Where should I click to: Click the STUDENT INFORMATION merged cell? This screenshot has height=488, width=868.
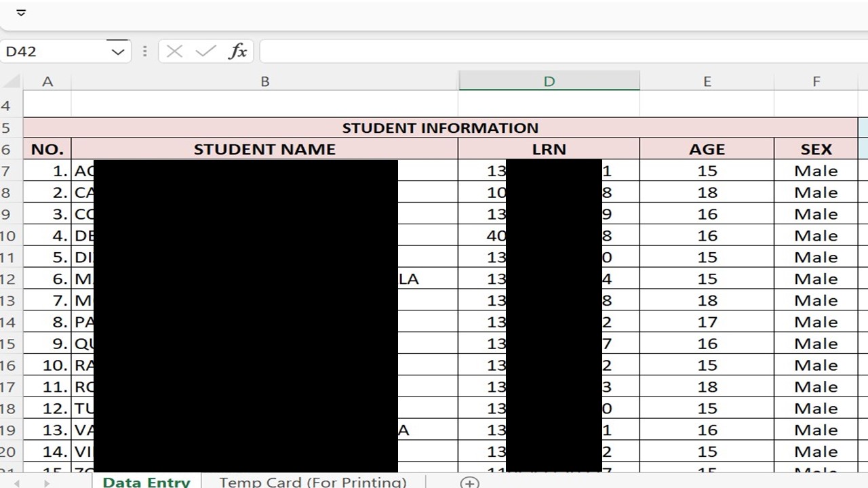[440, 128]
